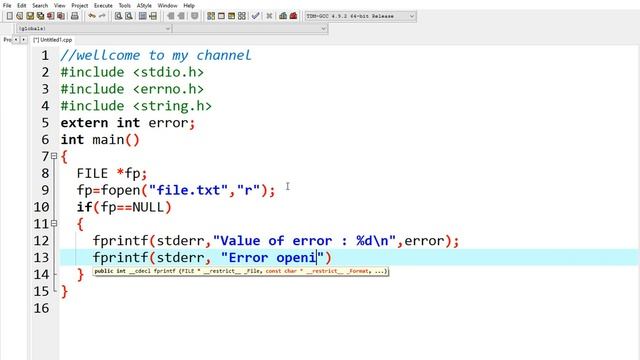Click the gray bookmark shield icon
This screenshot has width=640, height=360.
[x=195, y=16]
